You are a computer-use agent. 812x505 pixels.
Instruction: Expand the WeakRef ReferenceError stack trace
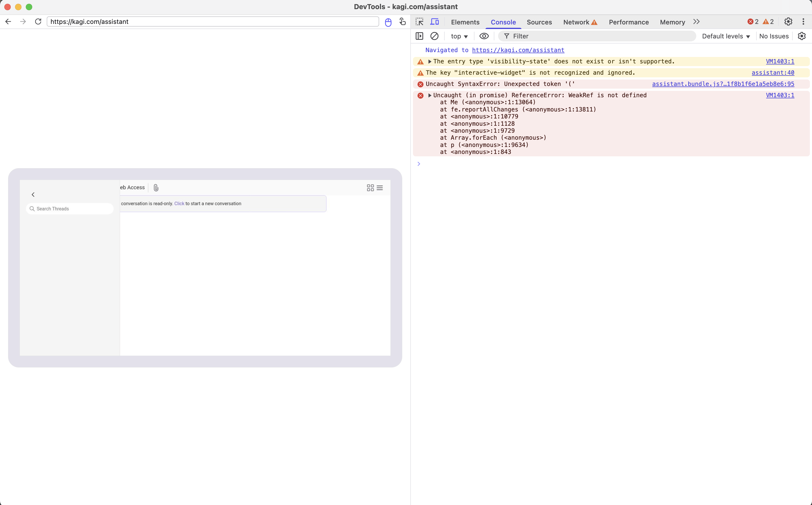(430, 95)
